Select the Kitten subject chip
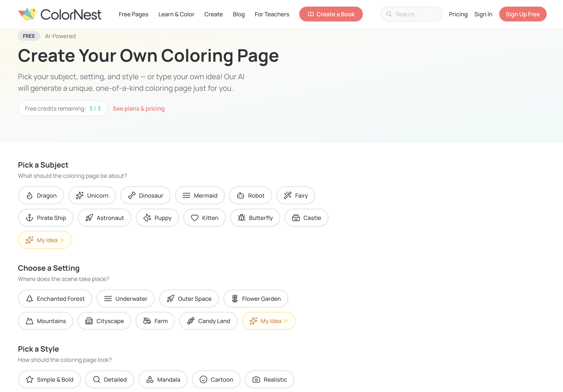Image resolution: width=563 pixels, height=392 pixels. [x=204, y=217]
